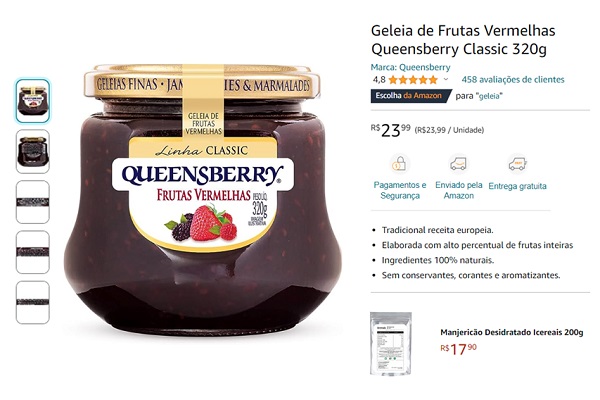The width and height of the screenshot is (600, 400).
Task: Open the Marca: Queensberry brand link
Action: pyautogui.click(x=410, y=67)
